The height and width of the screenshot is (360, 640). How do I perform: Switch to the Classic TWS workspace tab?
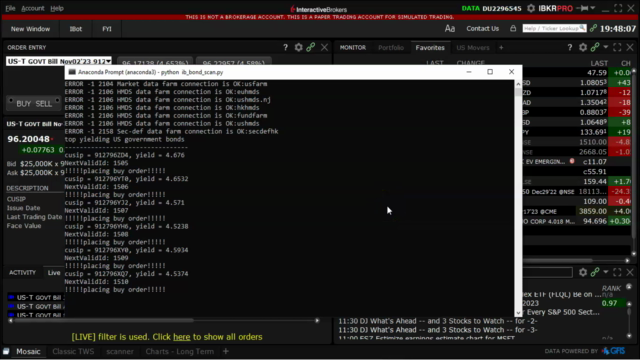[73, 351]
